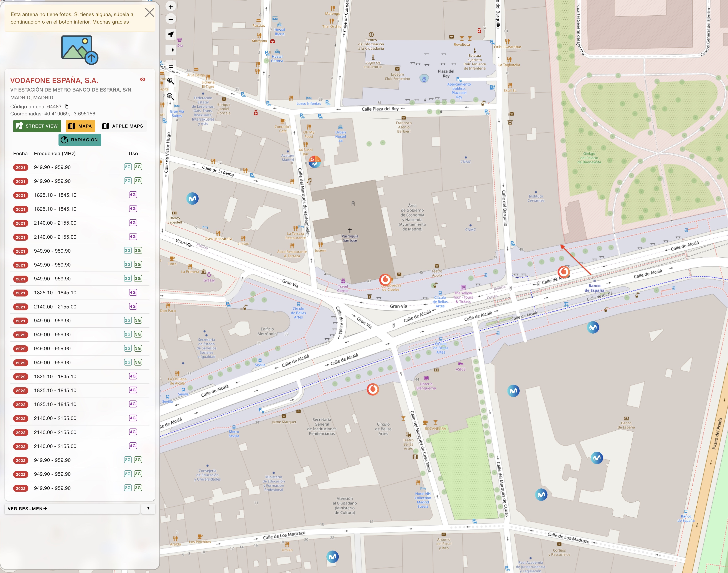Click the Coordenadas 40.419069, -3.695156 text
The width and height of the screenshot is (728, 573).
pos(53,114)
